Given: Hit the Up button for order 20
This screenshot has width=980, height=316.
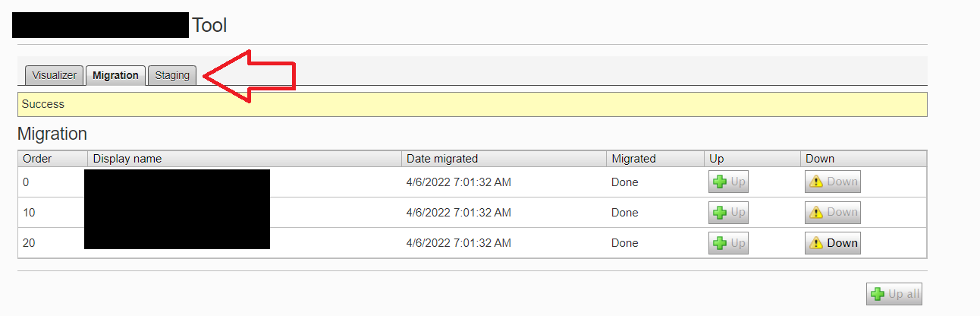Looking at the screenshot, I should click(728, 243).
